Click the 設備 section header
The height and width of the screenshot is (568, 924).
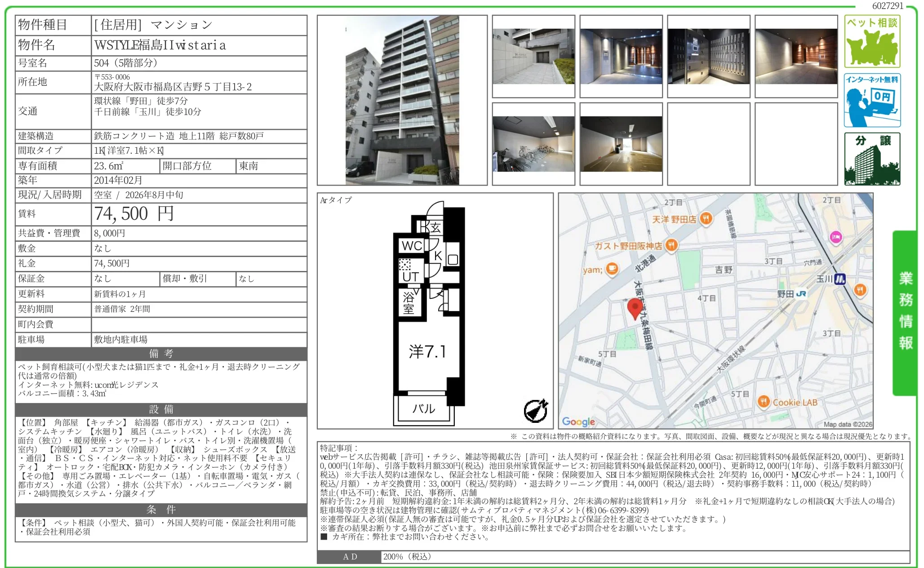[161, 409]
